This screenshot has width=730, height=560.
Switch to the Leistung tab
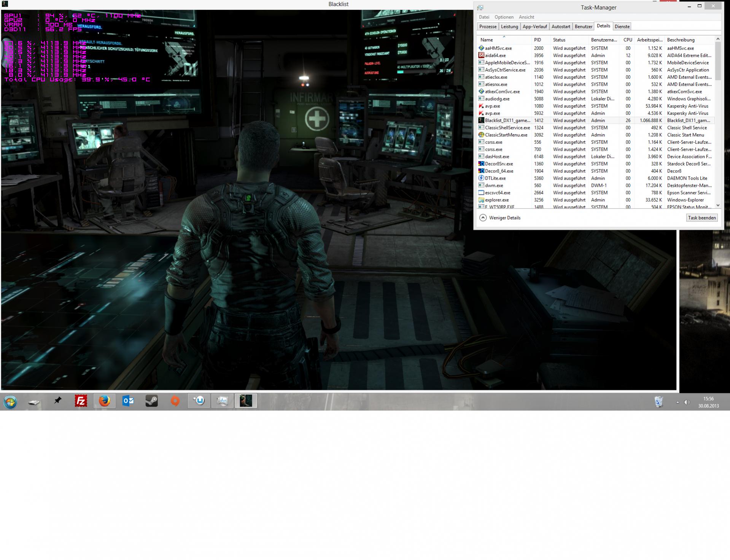point(509,27)
